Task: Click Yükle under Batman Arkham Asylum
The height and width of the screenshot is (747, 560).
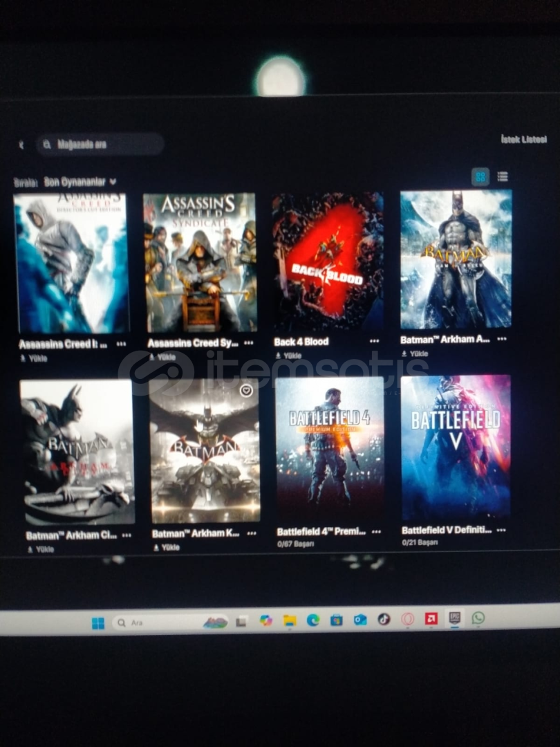Action: click(x=415, y=353)
